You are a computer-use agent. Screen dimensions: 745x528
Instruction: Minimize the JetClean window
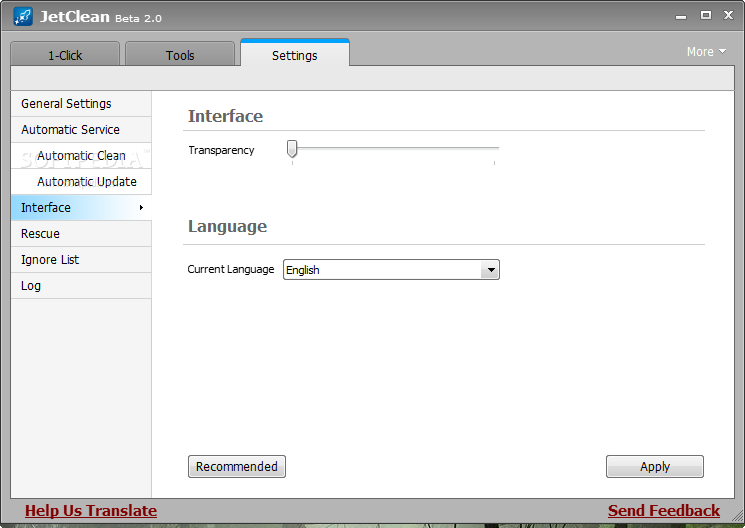(x=681, y=16)
